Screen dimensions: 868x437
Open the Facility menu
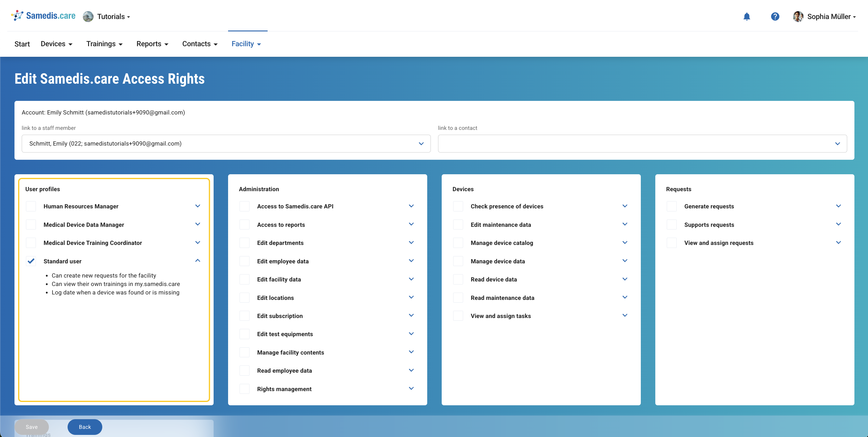tap(246, 44)
